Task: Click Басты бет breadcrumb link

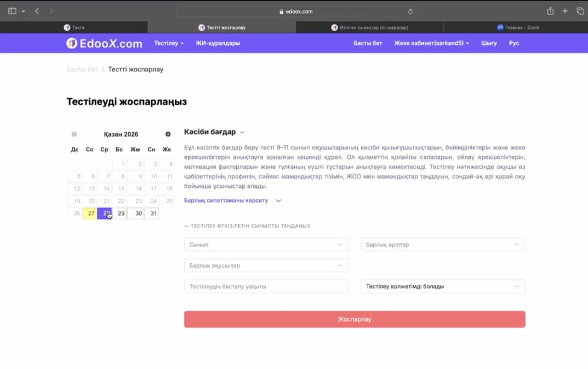Action: point(82,70)
